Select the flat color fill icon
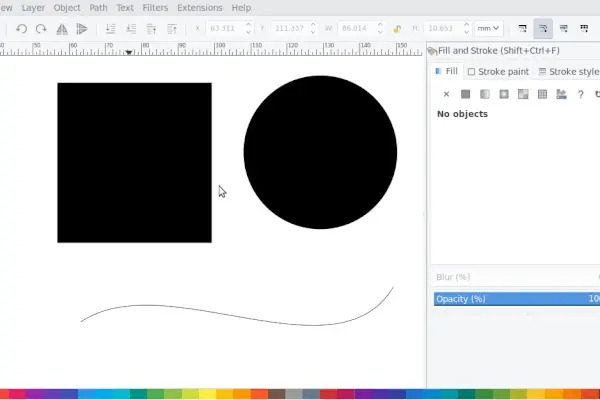 [x=465, y=94]
